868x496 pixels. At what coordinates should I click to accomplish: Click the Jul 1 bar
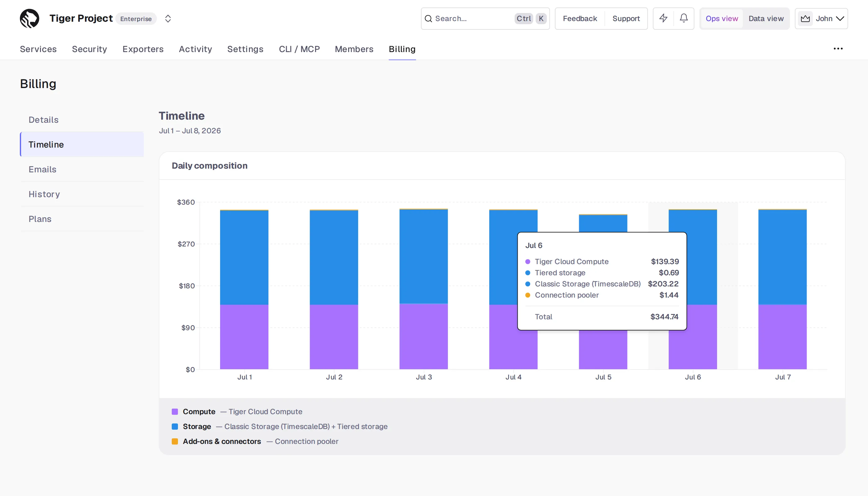tap(244, 290)
